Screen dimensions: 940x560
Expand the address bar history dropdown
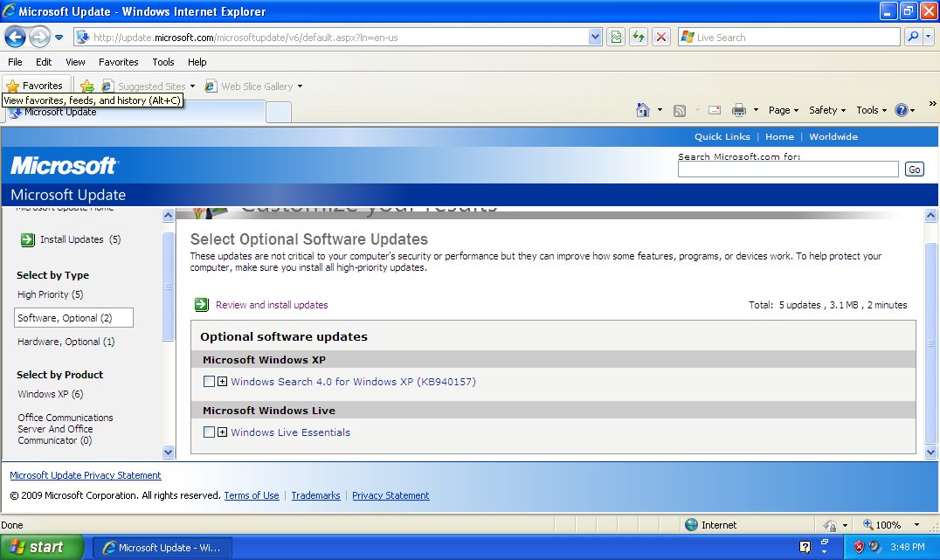click(x=595, y=38)
